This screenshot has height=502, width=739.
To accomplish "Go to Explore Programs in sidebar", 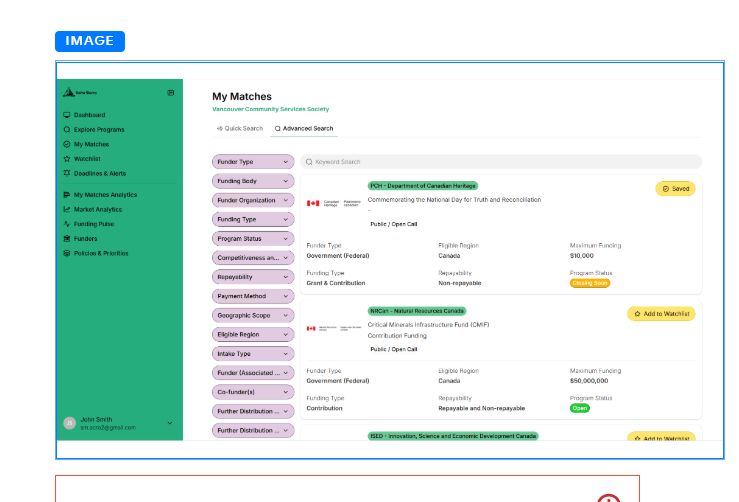I will 94,130.
